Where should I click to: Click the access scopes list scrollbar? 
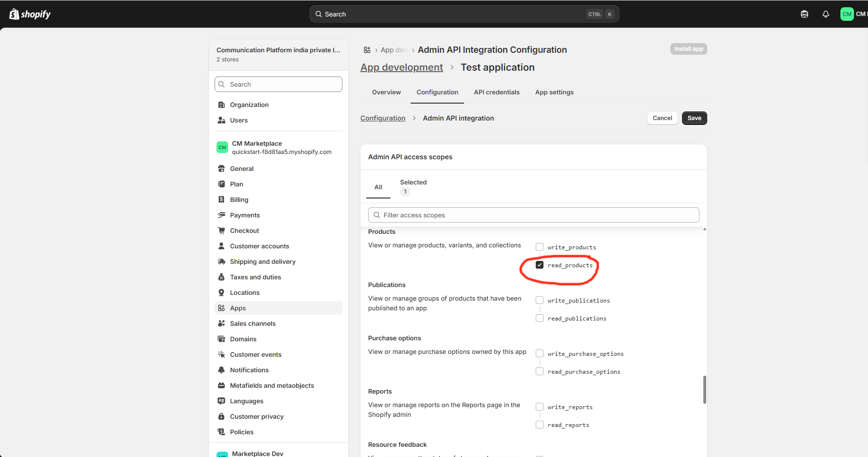click(704, 390)
